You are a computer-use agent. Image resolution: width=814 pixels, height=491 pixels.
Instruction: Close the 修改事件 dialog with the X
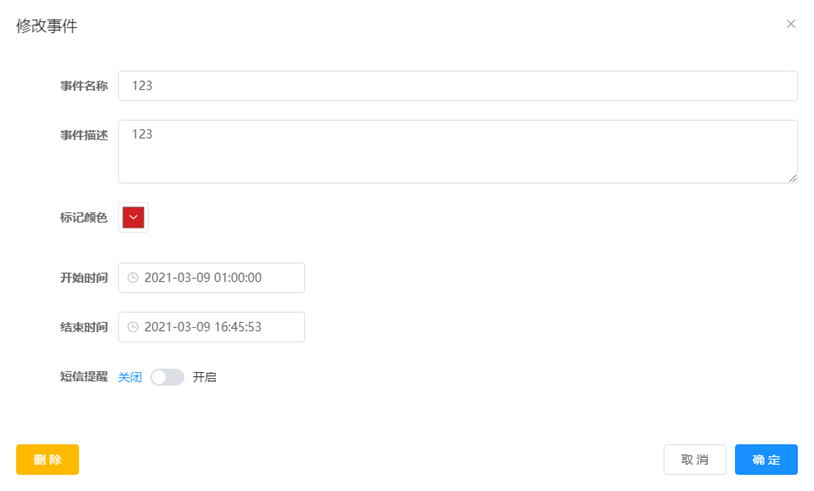791,24
